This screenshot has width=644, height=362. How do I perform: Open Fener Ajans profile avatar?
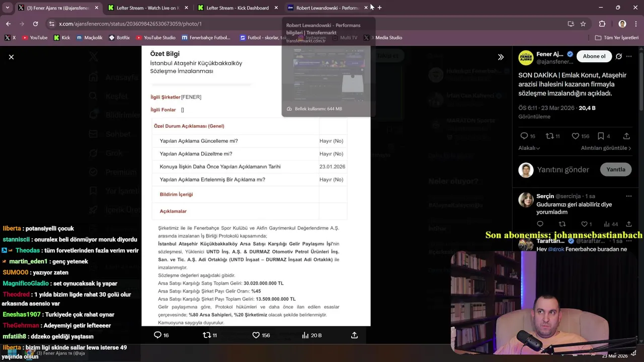[x=526, y=58]
